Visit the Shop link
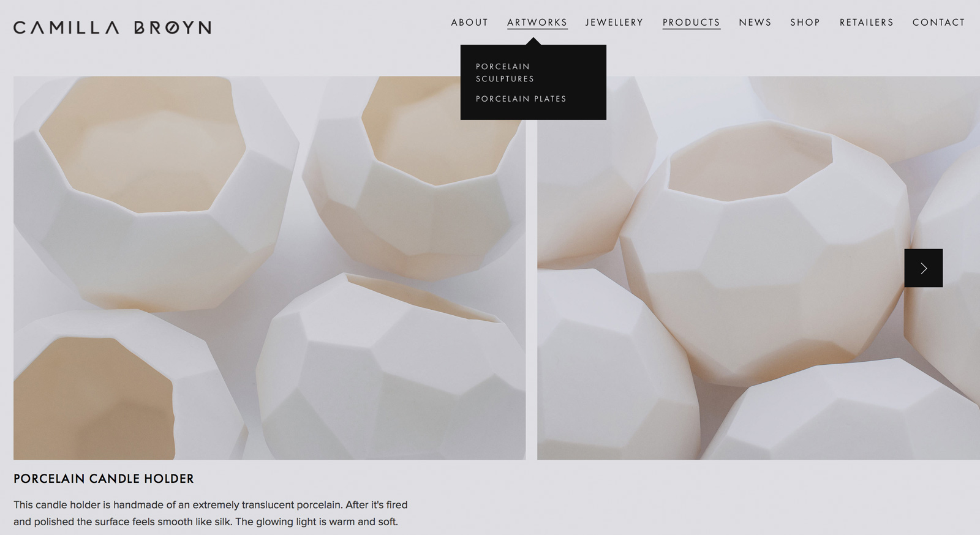Image resolution: width=980 pixels, height=535 pixels. (x=805, y=23)
